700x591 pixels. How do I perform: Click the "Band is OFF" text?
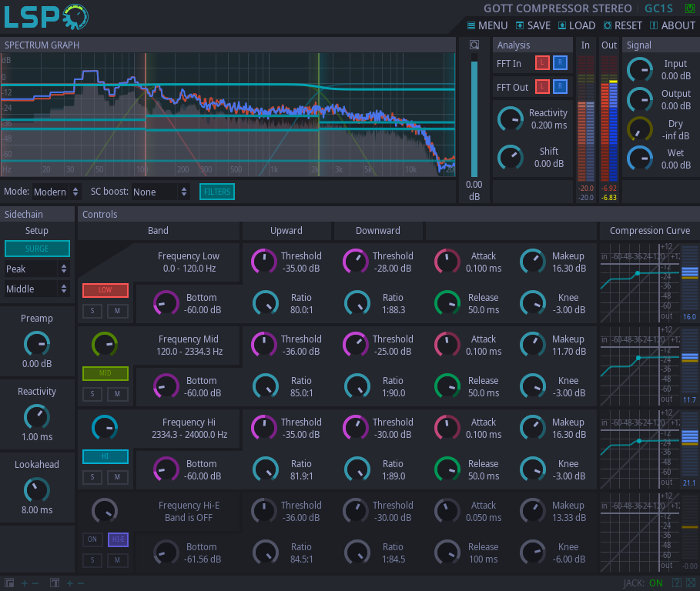point(189,517)
